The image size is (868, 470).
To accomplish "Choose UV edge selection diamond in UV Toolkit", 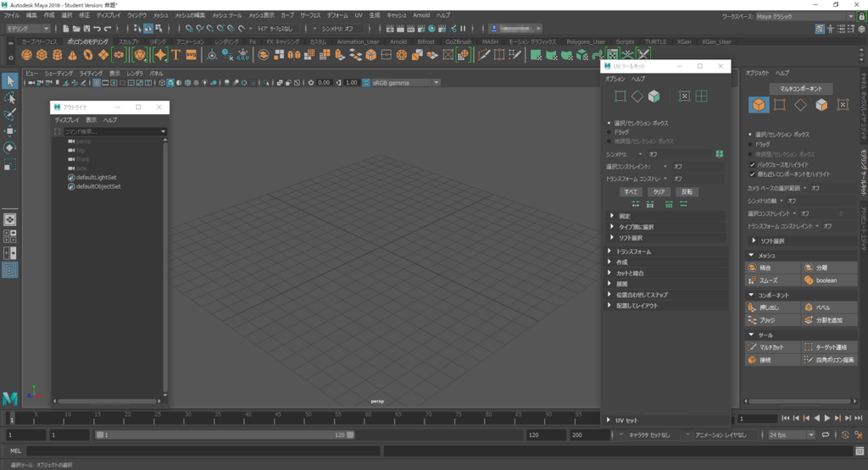I will pyautogui.click(x=637, y=97).
